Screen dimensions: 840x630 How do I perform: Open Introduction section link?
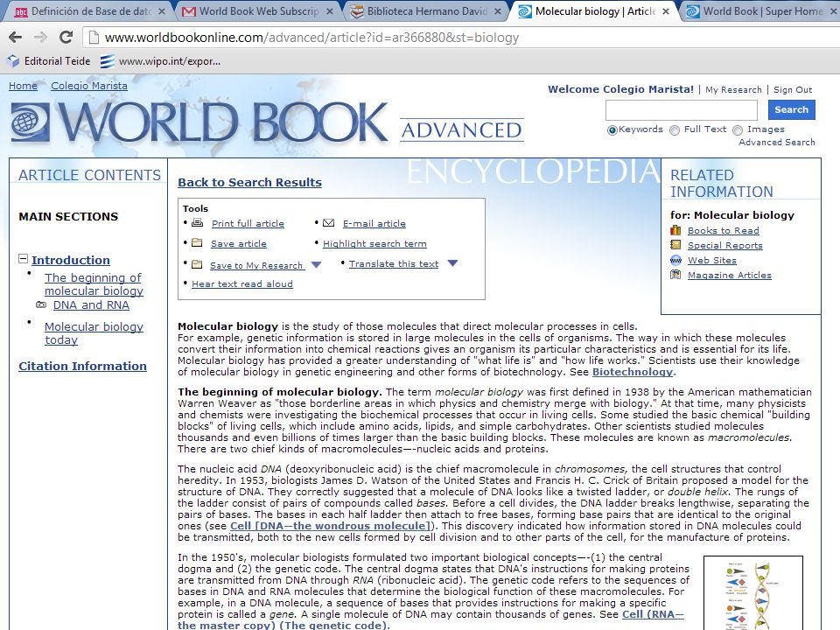[71, 260]
